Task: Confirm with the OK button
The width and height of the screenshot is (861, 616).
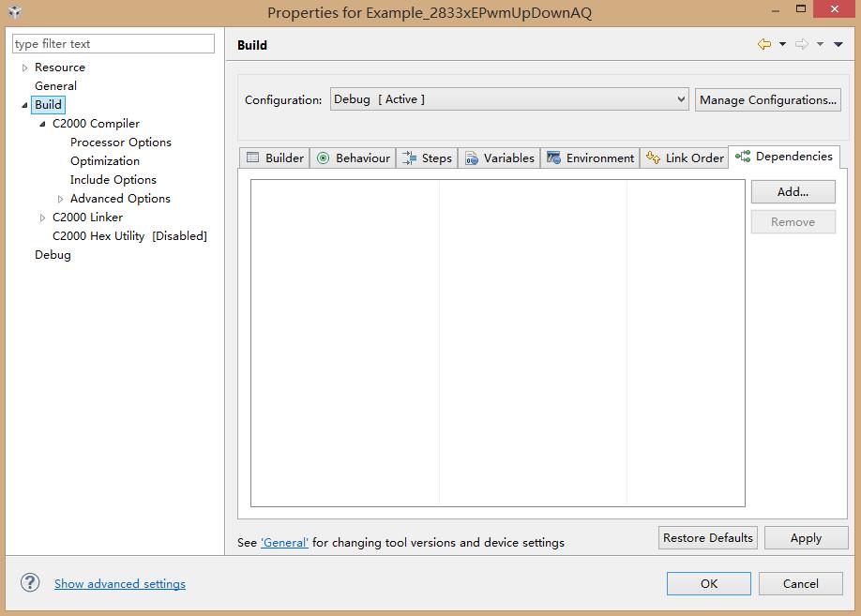Action: coord(708,583)
